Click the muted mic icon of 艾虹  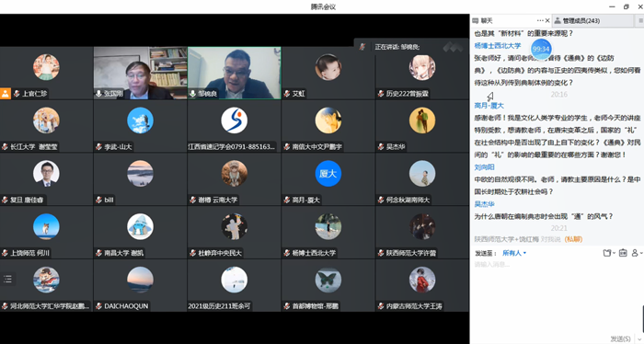pyautogui.click(x=287, y=94)
